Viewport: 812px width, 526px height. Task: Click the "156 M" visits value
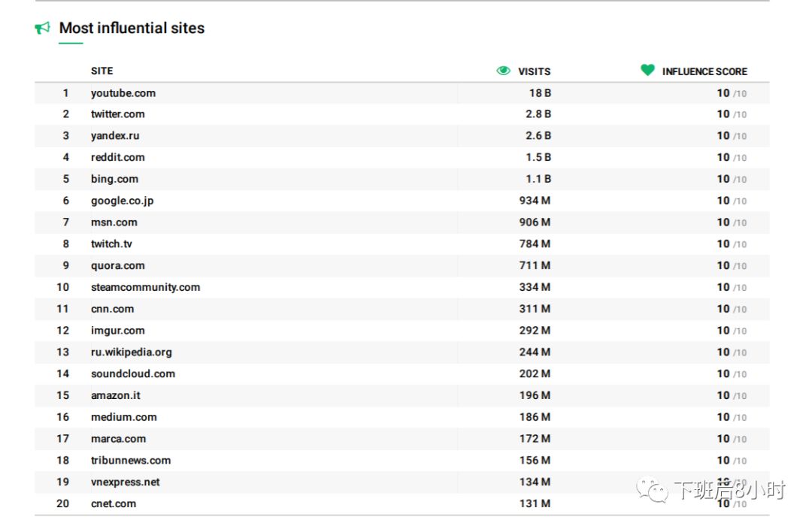pos(535,461)
